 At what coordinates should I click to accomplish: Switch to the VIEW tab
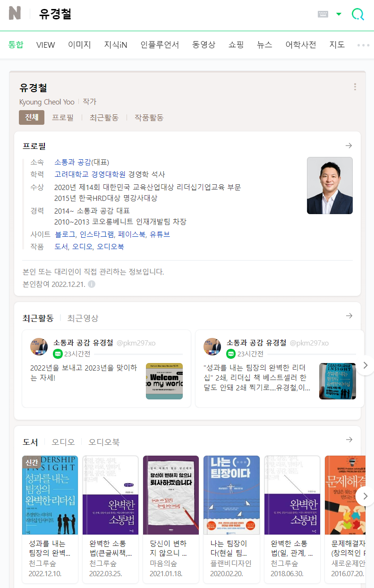[x=46, y=45]
